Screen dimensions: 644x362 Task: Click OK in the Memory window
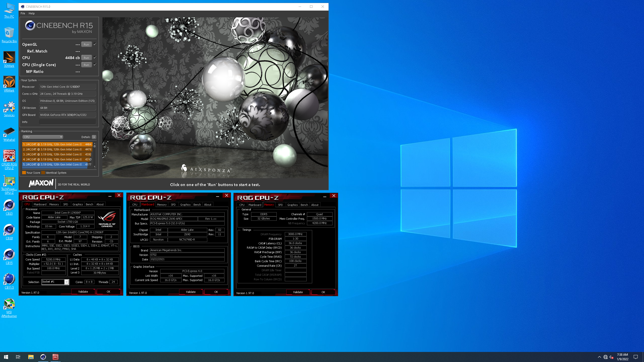[x=323, y=292]
